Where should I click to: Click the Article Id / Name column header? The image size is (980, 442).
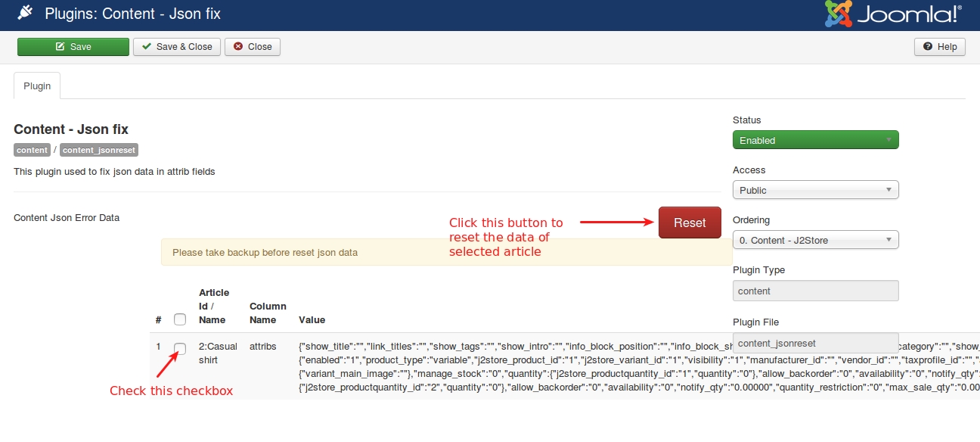pos(214,306)
